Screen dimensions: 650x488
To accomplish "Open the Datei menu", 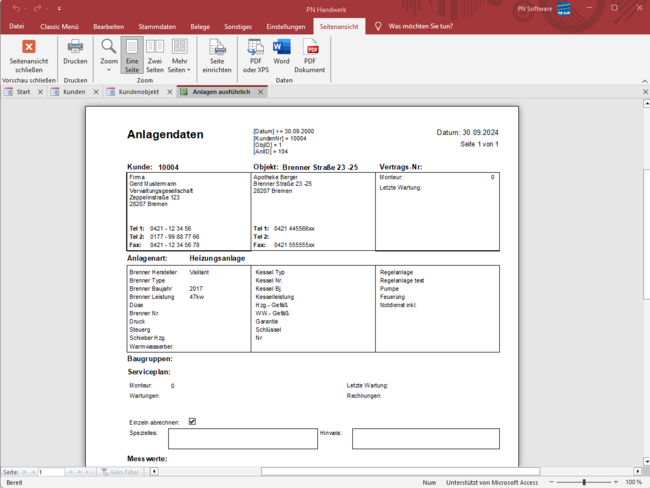I will [x=17, y=27].
